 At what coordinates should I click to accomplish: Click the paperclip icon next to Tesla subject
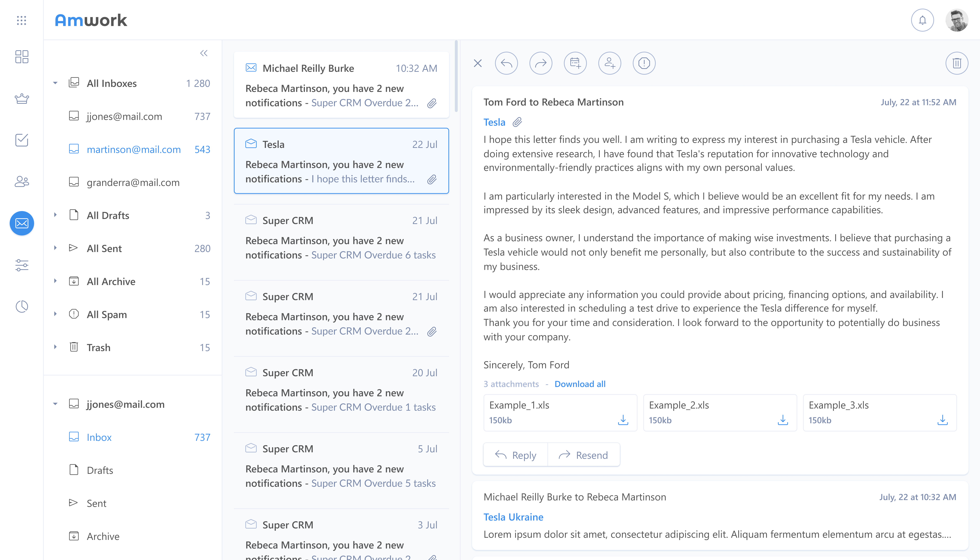[x=517, y=122]
